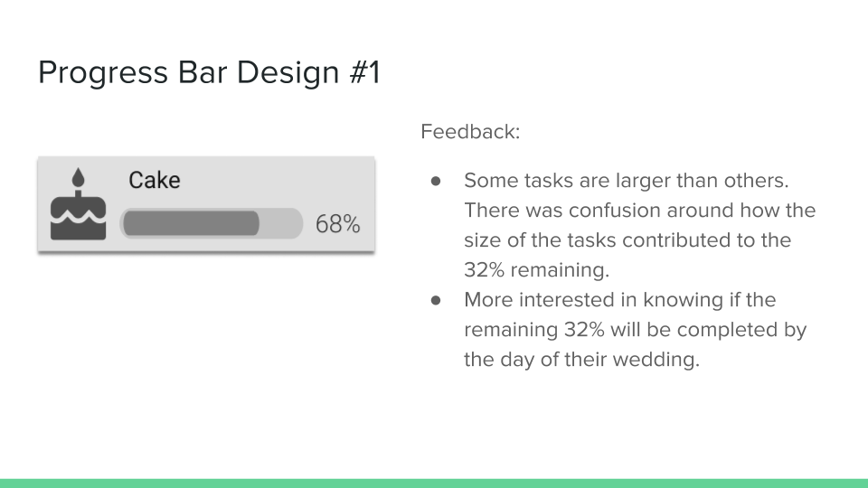The height and width of the screenshot is (488, 868).
Task: Click the 'More interested in knowing if the' line
Action: 620,300
